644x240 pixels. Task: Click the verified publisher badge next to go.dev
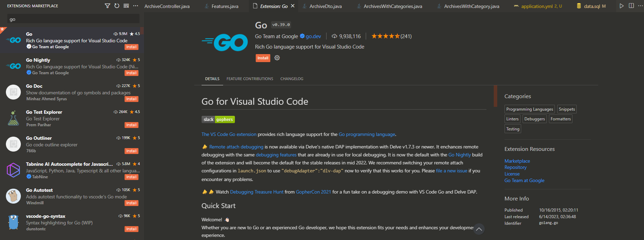pos(302,36)
